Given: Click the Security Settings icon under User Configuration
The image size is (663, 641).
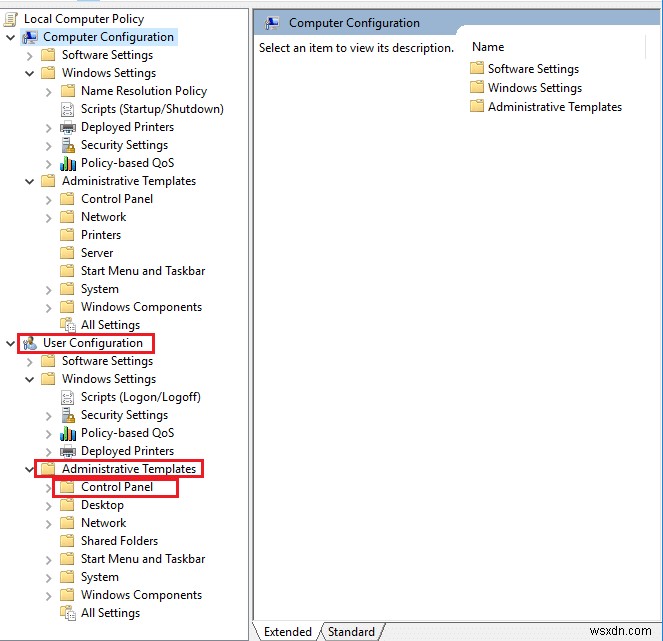Looking at the screenshot, I should tap(68, 415).
